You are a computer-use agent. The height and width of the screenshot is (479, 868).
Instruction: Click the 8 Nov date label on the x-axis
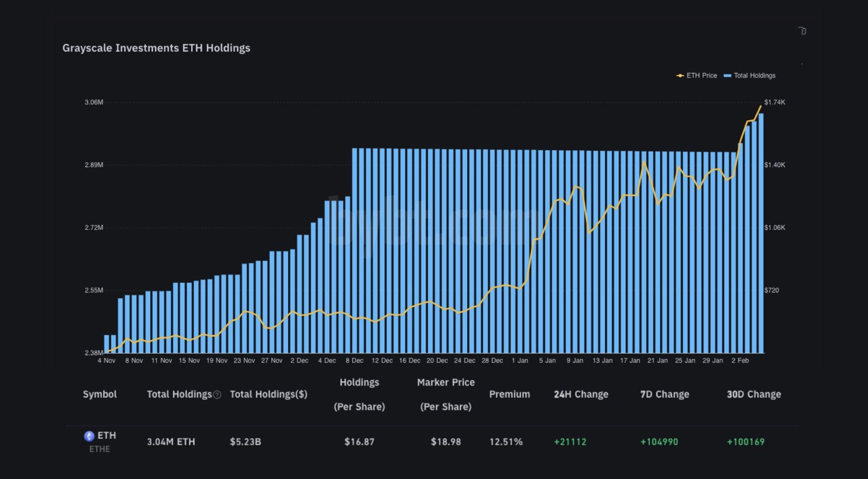134,360
